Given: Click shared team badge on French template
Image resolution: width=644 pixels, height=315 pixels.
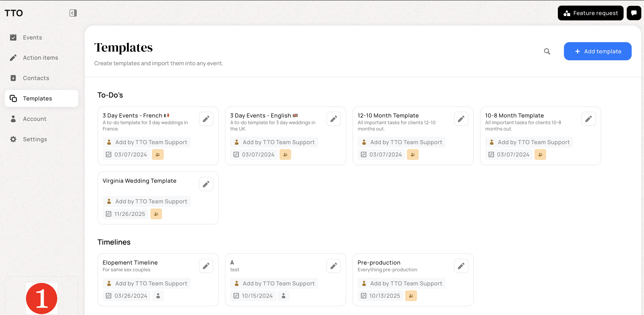Looking at the screenshot, I should coord(158,154).
